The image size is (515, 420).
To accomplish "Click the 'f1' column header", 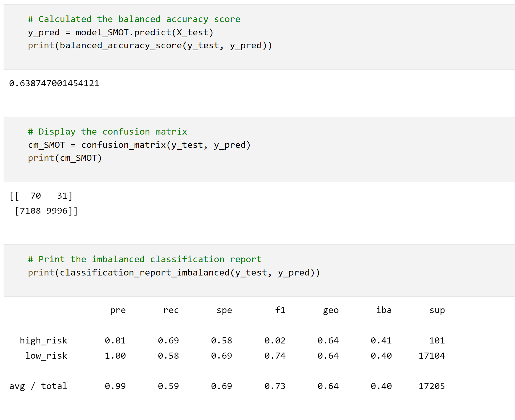I will (x=280, y=310).
